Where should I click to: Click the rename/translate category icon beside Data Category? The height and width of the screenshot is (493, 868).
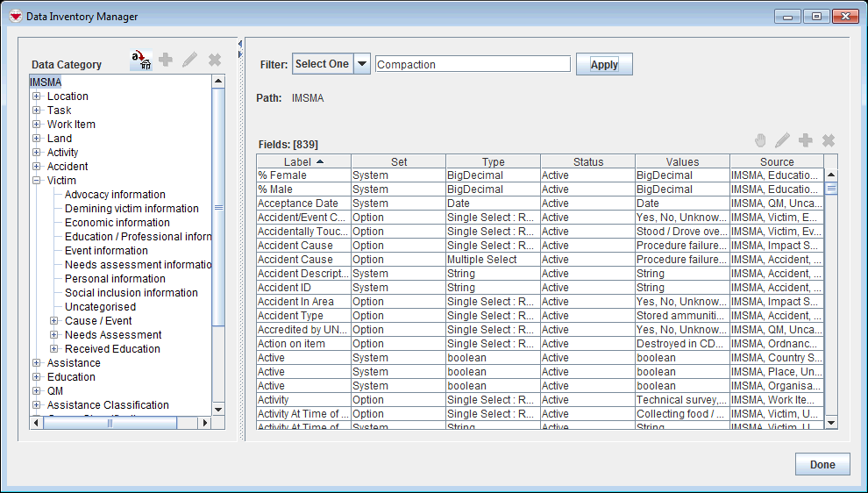(140, 60)
